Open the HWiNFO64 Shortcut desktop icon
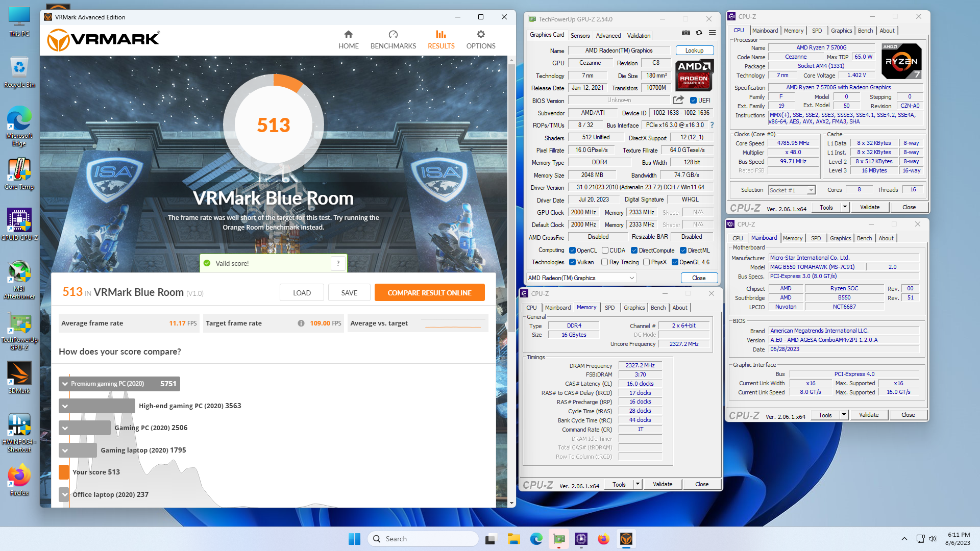This screenshot has height=551, width=980. pyautogui.click(x=19, y=433)
